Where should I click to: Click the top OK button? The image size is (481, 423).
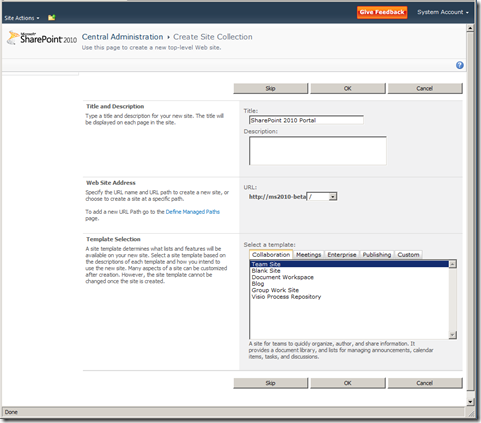click(x=348, y=88)
